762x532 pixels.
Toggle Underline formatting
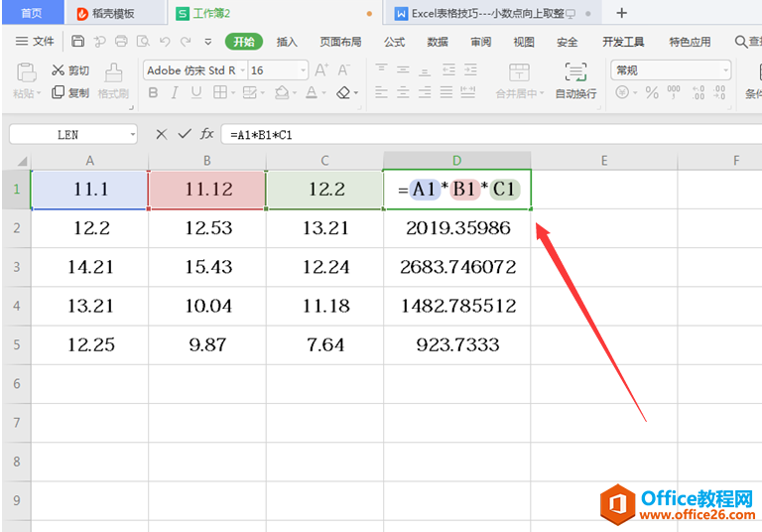coord(196,92)
